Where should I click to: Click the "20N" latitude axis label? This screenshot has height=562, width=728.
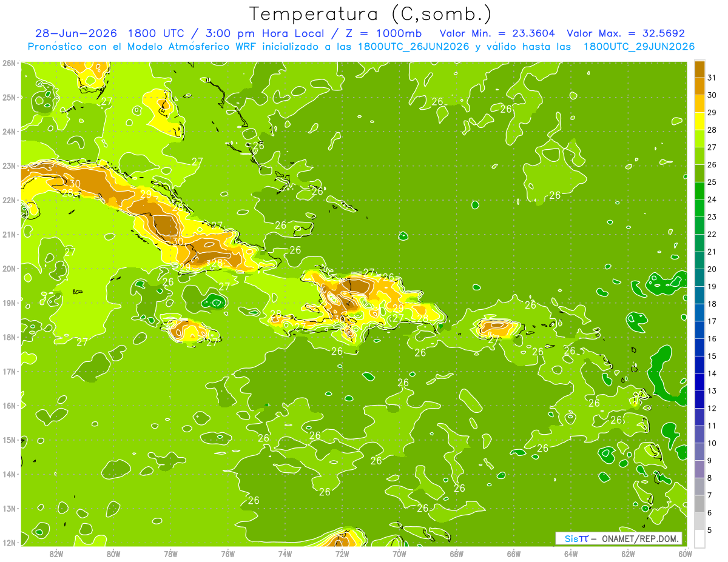coord(9,269)
